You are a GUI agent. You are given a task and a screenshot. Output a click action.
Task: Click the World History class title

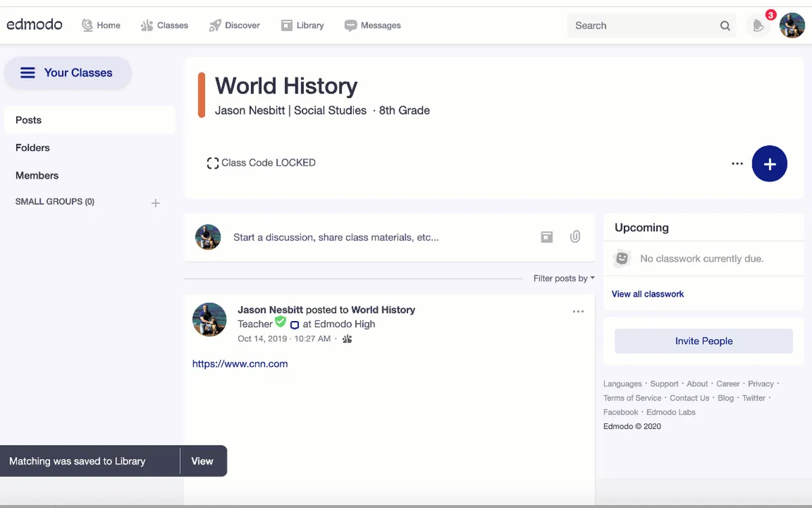286,86
